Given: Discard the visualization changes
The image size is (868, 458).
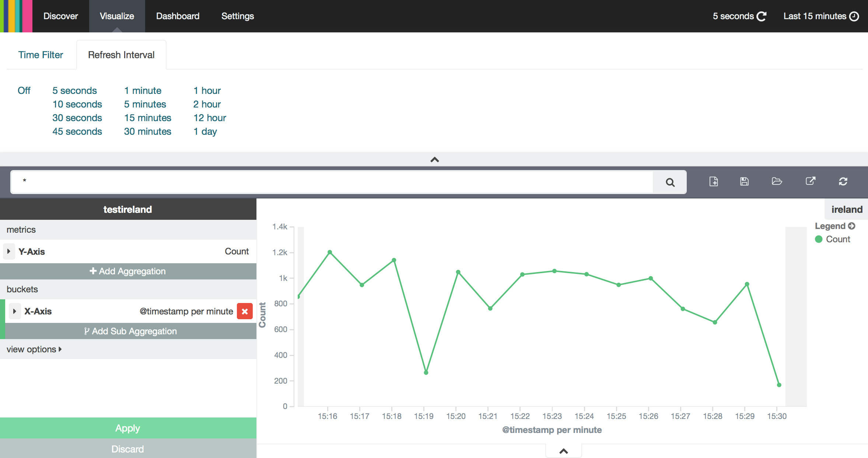Looking at the screenshot, I should coord(128,449).
